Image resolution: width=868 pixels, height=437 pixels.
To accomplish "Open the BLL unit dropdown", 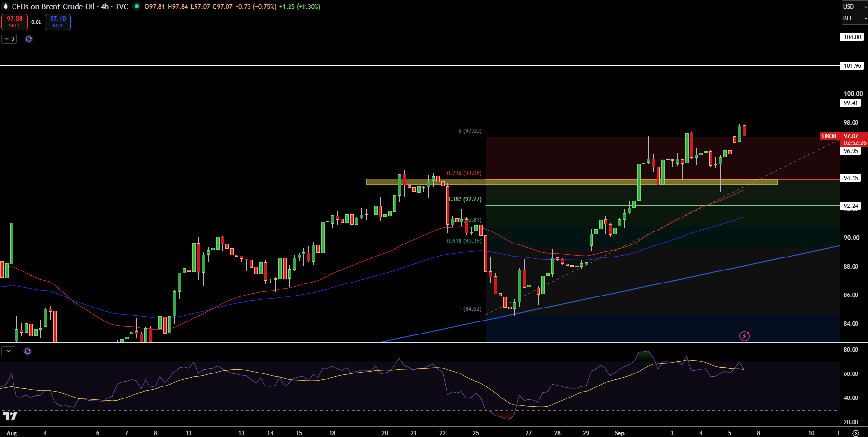I will coord(854,18).
